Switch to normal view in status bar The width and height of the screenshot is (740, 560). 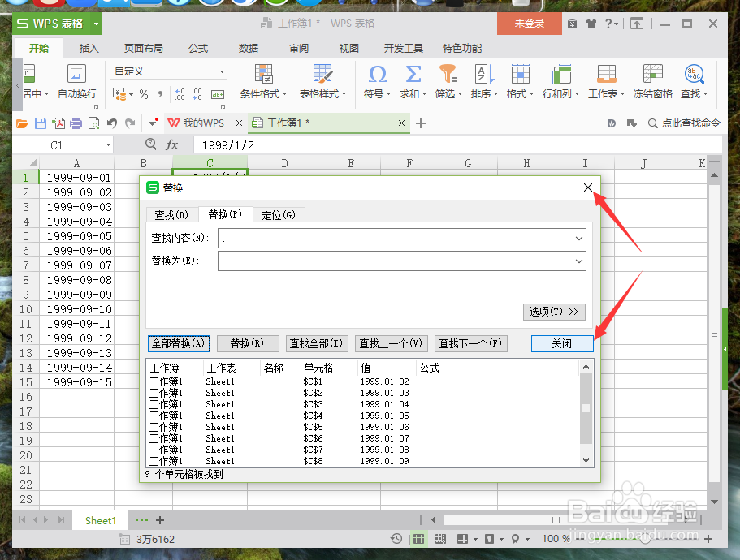[x=418, y=539]
